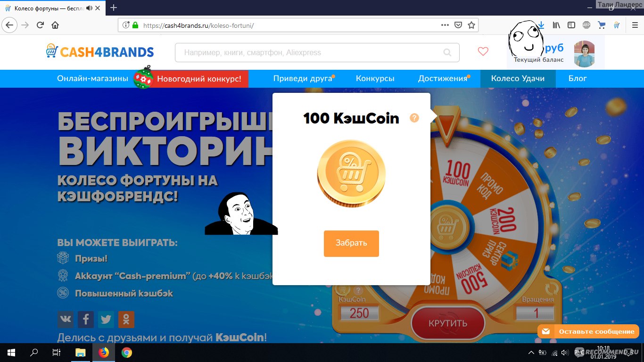
Task: Open the Колесо Удачи menu tab
Action: click(x=518, y=79)
